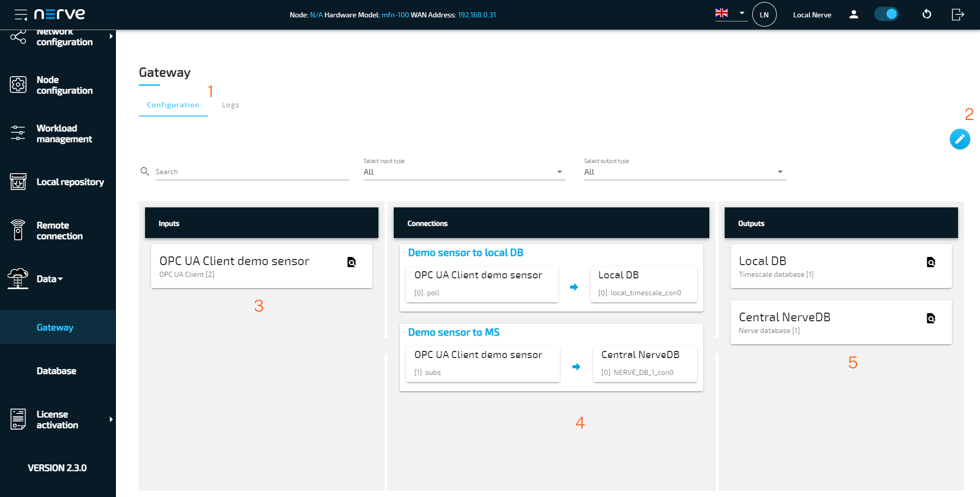Screen dimensions: 980x497
Task: Open the Select output type dropdown
Action: [x=683, y=172]
